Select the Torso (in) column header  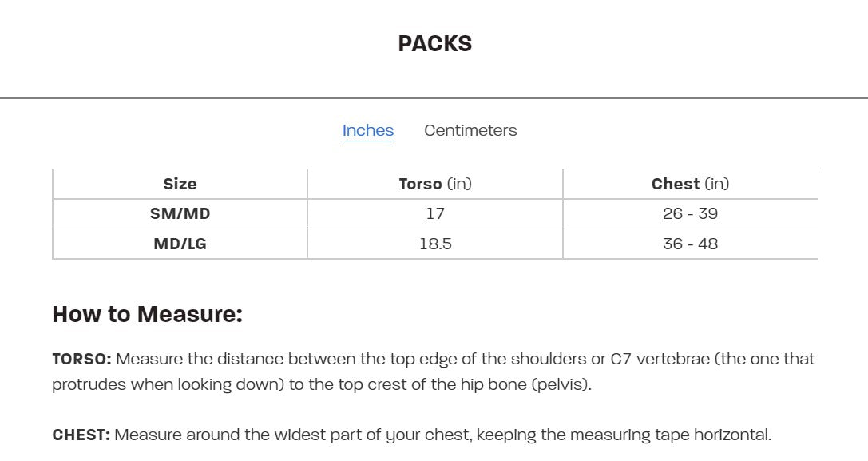[435, 184]
